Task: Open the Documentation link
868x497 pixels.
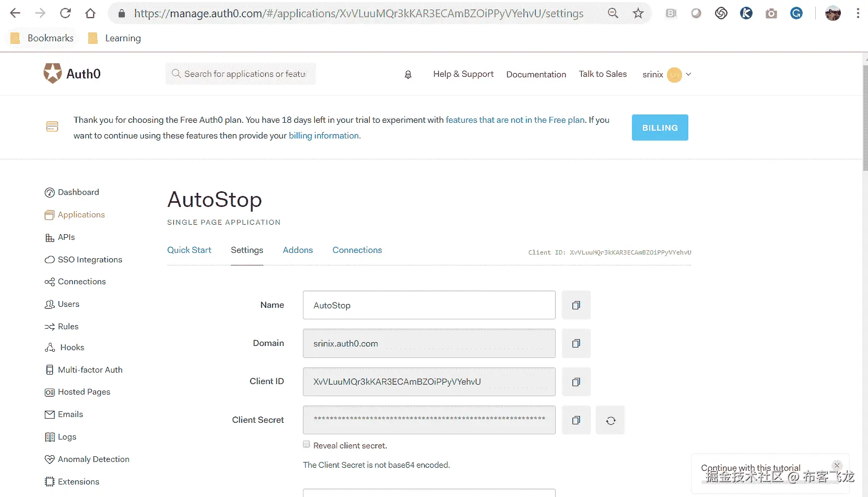Action: click(x=536, y=75)
